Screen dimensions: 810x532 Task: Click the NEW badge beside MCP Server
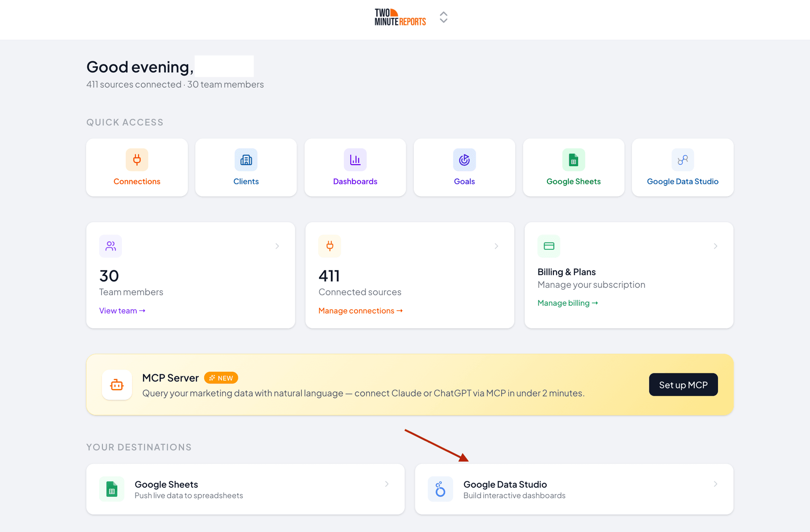[221, 378]
